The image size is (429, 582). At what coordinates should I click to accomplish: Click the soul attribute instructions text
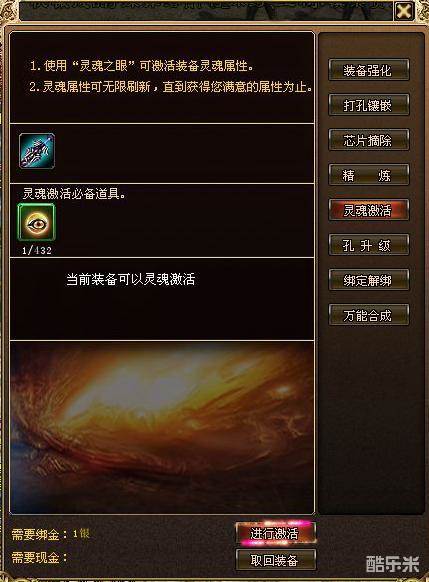click(x=171, y=76)
